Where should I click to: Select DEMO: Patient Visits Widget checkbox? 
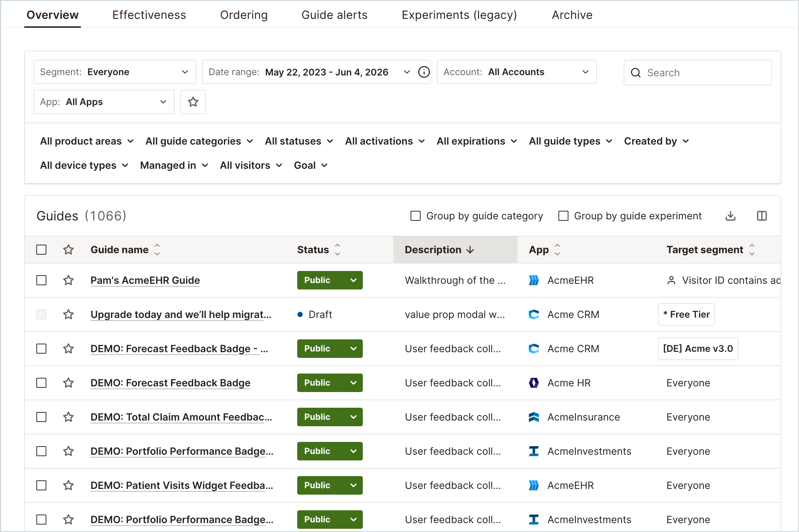coord(41,485)
